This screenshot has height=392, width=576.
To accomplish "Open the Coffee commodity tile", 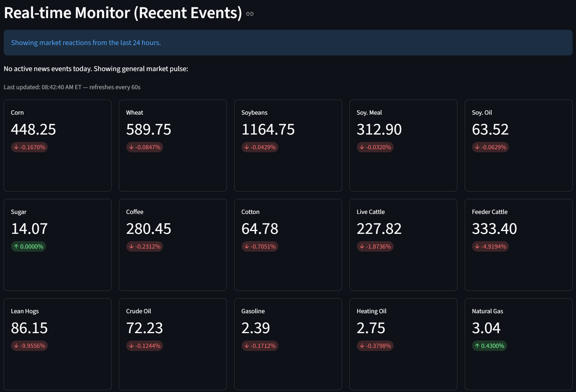I will click(173, 245).
